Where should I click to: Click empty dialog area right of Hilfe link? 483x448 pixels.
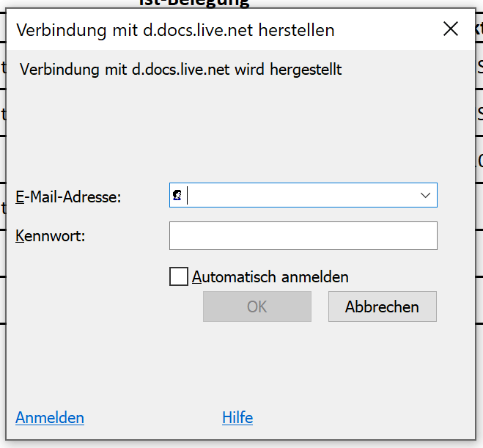[x=364, y=418]
